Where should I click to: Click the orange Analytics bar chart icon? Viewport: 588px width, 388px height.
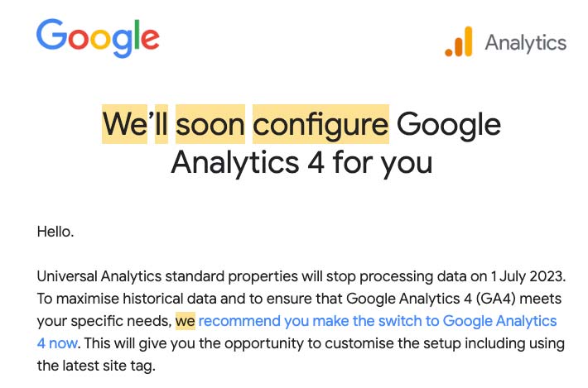point(458,41)
